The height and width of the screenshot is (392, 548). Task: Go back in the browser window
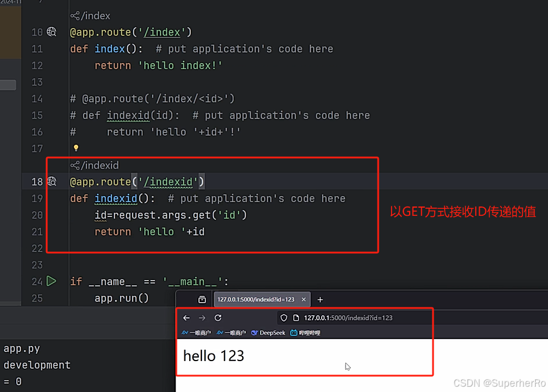(x=187, y=318)
